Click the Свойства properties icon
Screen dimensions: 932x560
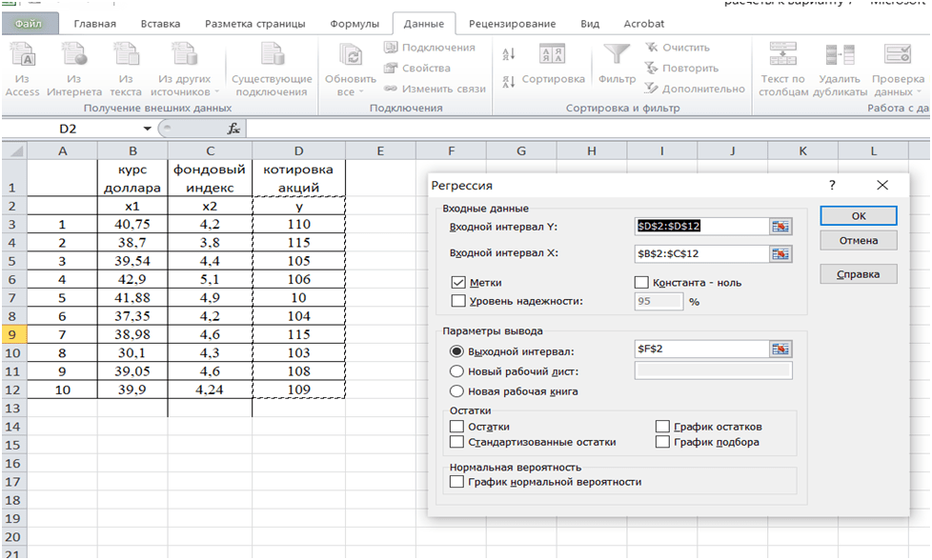(x=390, y=69)
